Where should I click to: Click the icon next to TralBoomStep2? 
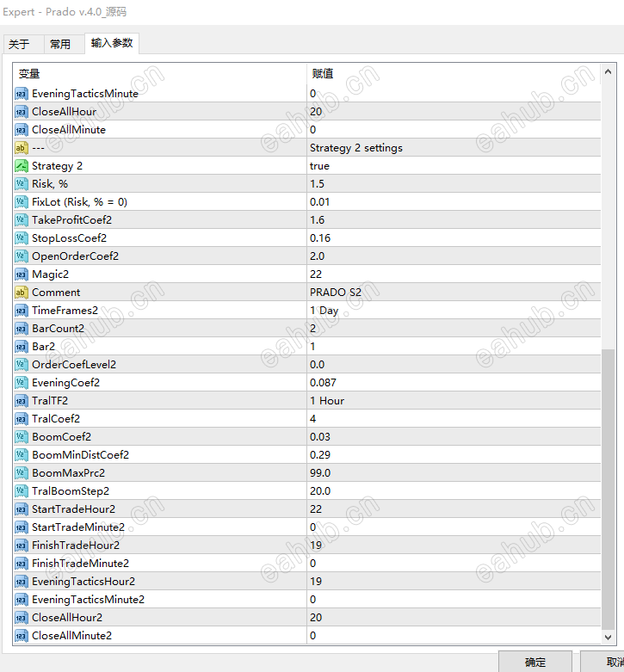22,491
